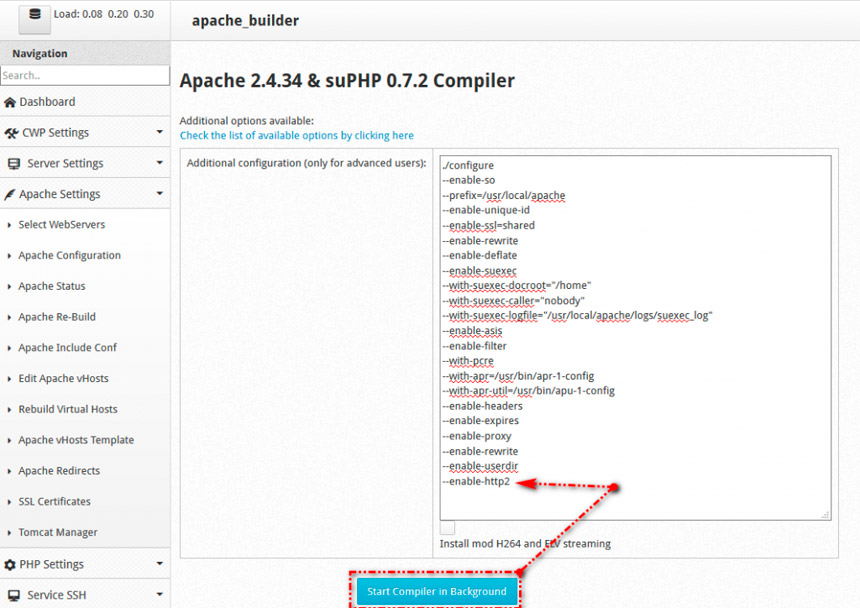Open Apache Include Conf
Screen dimensions: 860x608
pos(67,348)
